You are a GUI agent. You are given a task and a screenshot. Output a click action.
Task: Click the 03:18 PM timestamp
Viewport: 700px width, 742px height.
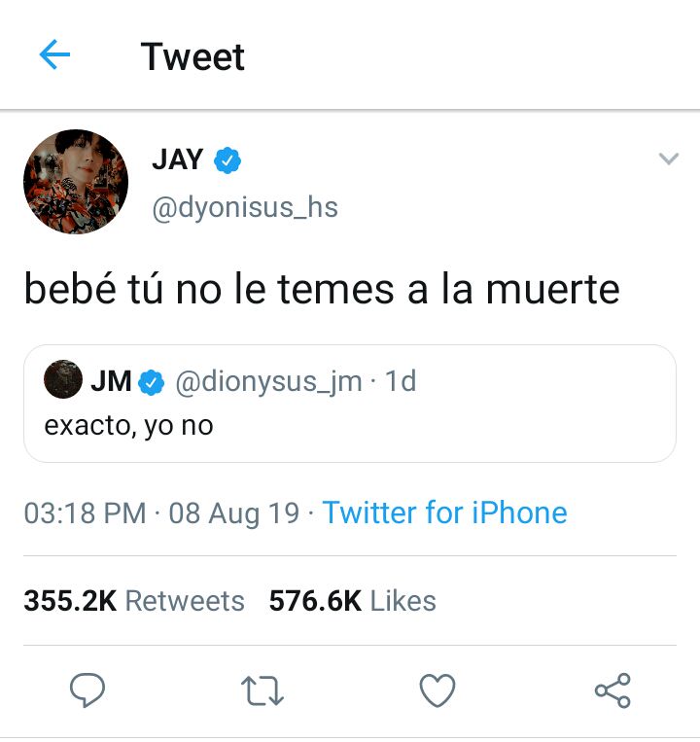[86, 512]
